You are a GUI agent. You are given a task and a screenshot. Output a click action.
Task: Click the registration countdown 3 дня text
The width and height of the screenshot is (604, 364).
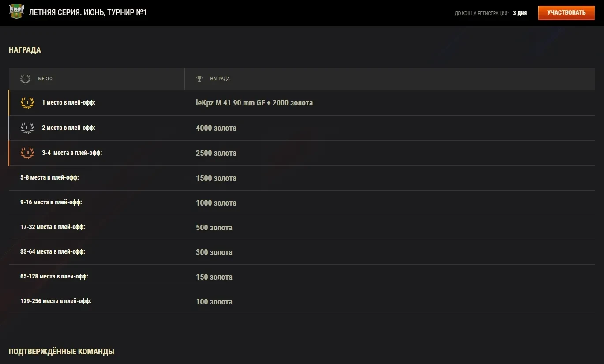coord(519,13)
